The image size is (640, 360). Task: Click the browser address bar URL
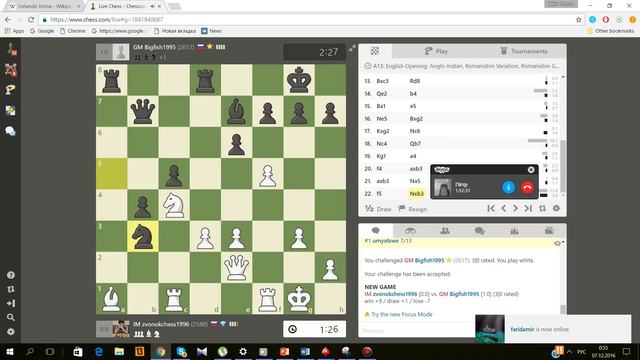pyautogui.click(x=106, y=20)
